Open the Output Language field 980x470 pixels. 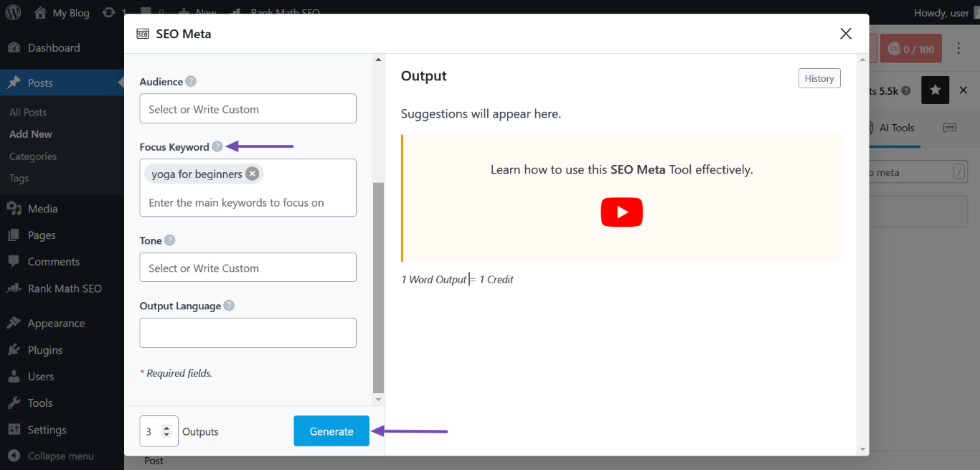click(248, 333)
